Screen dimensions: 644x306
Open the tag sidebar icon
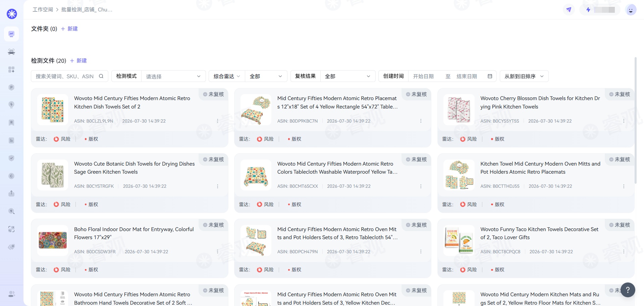(11, 247)
